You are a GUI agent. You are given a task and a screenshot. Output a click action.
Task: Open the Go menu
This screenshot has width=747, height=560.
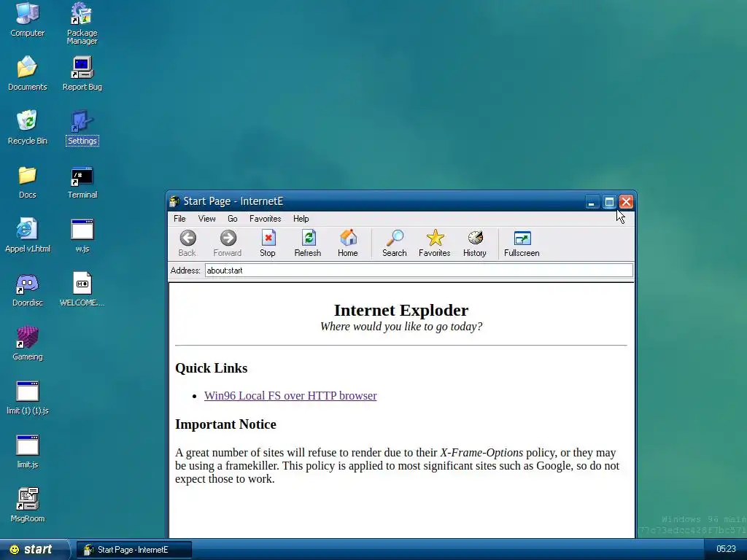pos(233,219)
